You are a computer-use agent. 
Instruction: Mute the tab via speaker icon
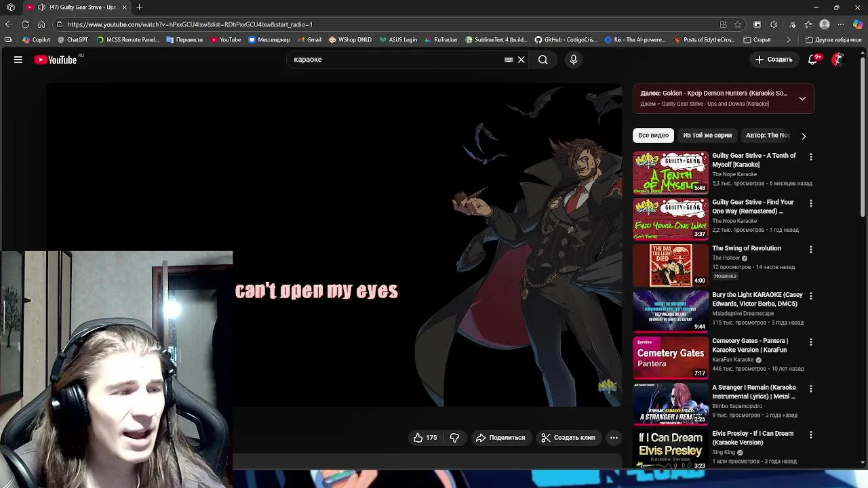42,7
